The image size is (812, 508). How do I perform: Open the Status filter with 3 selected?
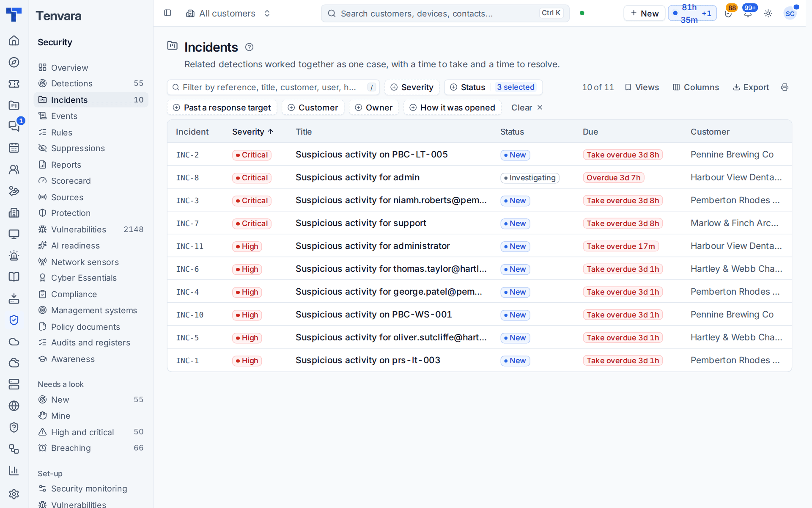494,87
